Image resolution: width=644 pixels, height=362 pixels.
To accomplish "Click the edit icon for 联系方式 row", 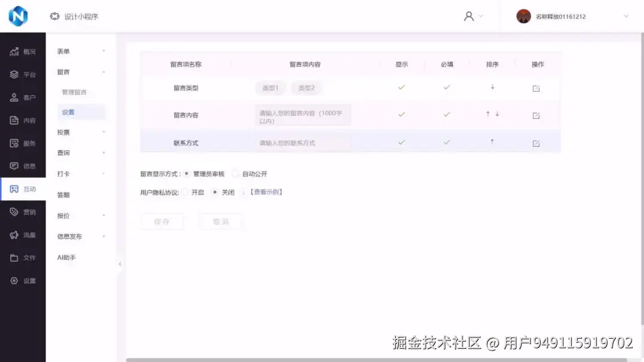I will (535, 143).
